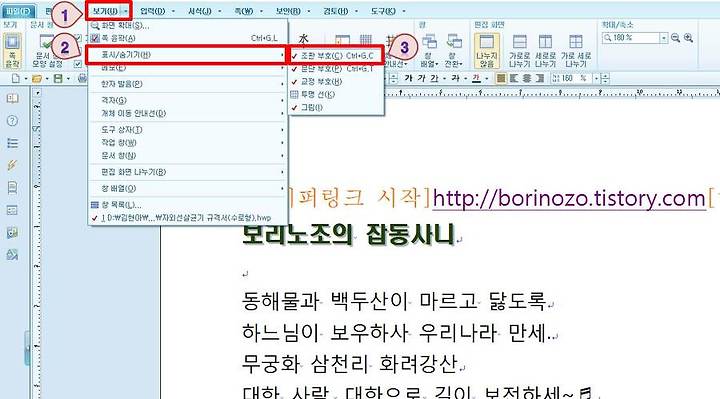Expand 편집 화면 나누기(B) submenu

(187, 172)
